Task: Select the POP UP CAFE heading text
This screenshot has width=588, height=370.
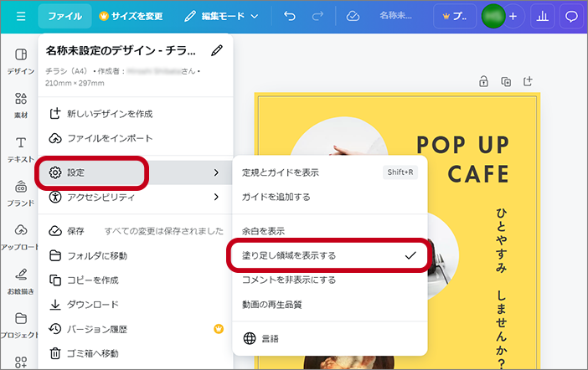Action: coord(463,159)
